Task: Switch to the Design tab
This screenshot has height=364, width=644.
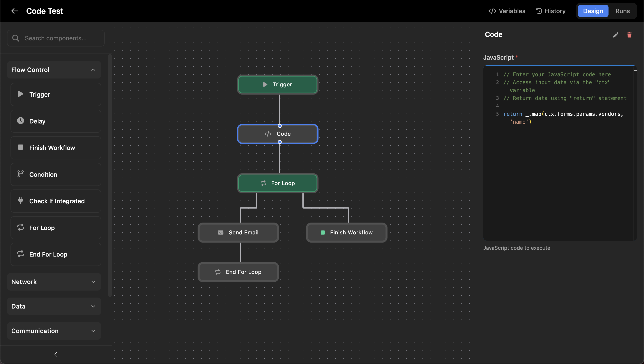Action: click(593, 11)
